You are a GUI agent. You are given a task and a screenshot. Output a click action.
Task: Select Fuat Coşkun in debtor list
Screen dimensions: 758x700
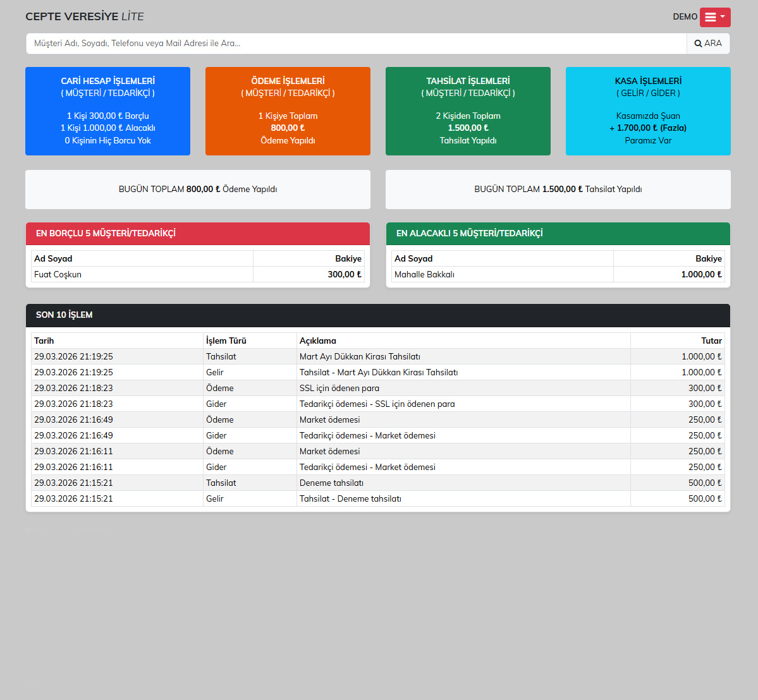tap(58, 274)
